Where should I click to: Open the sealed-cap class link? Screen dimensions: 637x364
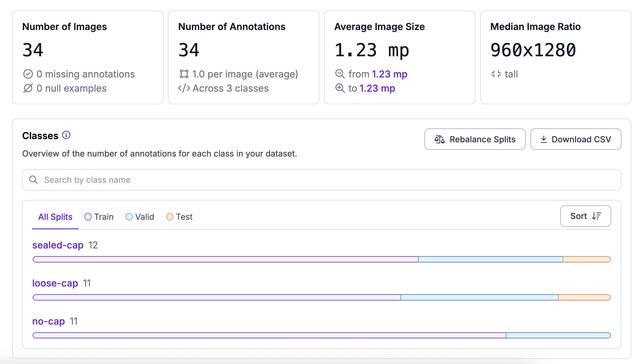coord(58,245)
